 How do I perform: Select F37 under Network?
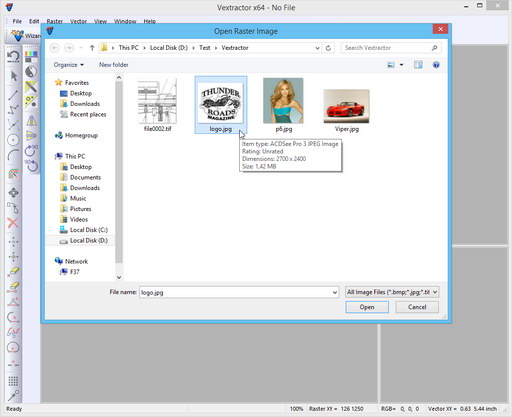coord(74,272)
